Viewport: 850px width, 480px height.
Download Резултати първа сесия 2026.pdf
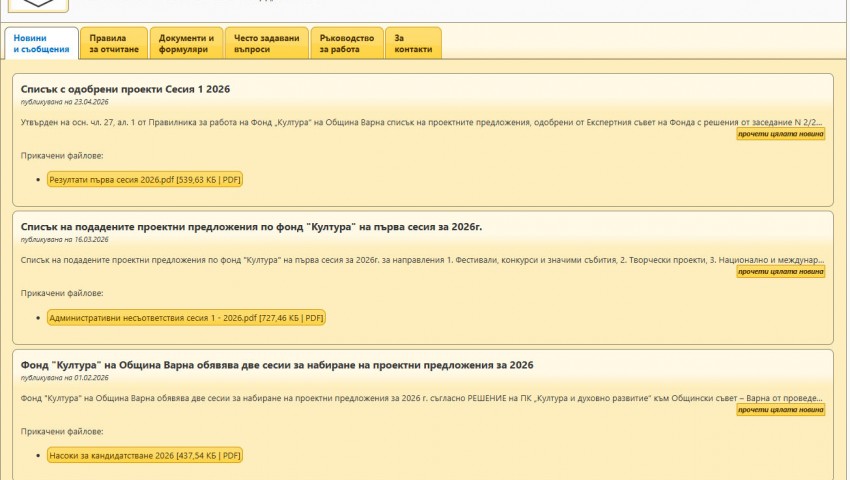click(x=145, y=180)
